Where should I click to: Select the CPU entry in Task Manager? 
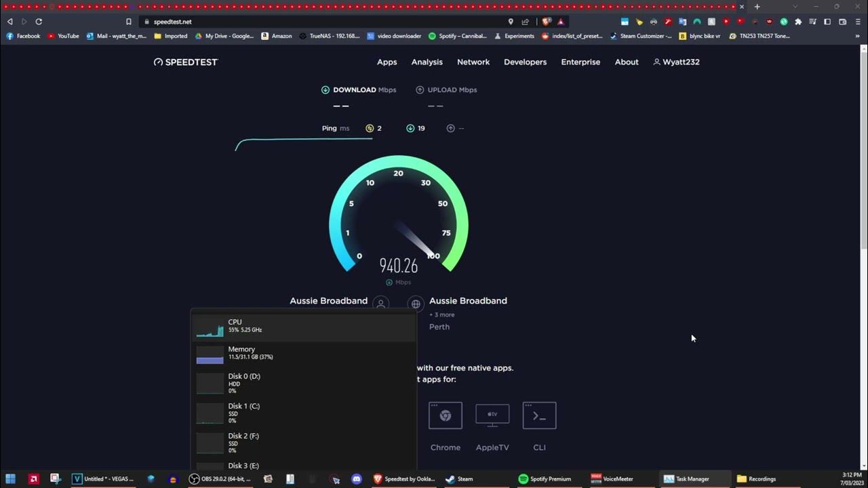(x=304, y=327)
